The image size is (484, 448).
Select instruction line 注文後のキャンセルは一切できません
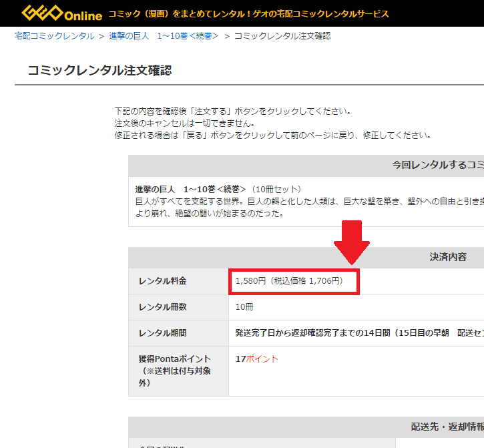[x=184, y=124]
